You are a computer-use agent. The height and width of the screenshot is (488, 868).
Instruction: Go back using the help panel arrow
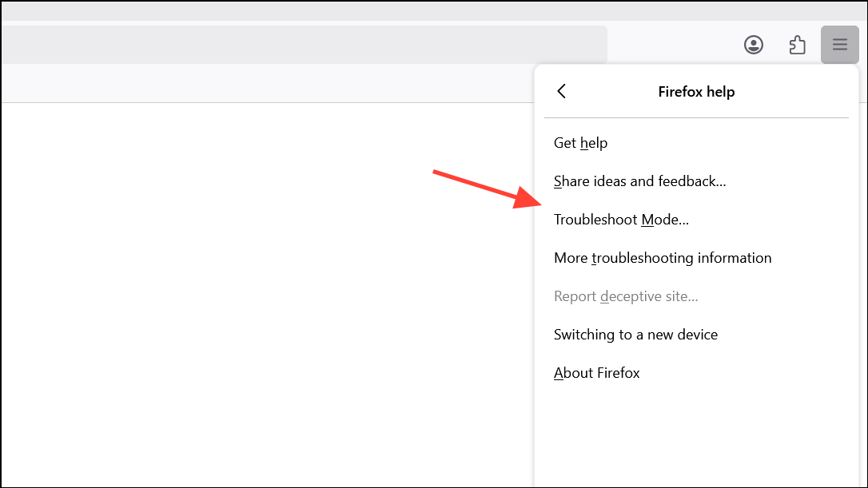click(x=562, y=91)
